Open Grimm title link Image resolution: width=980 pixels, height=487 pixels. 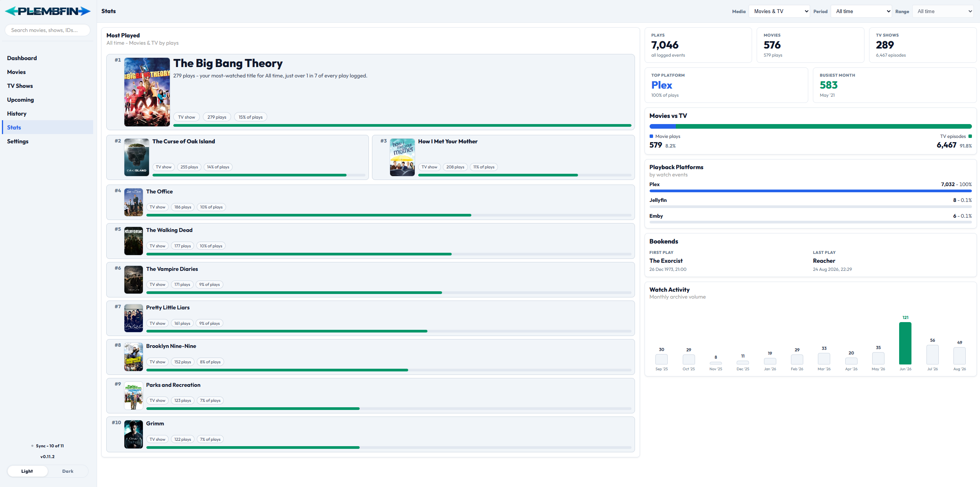click(x=155, y=423)
